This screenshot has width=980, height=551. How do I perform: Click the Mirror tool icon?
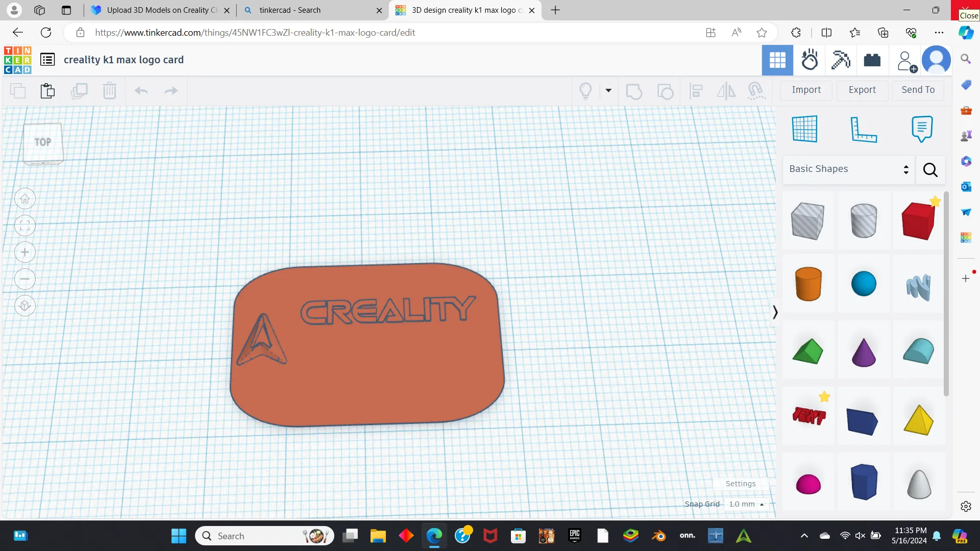click(x=726, y=91)
